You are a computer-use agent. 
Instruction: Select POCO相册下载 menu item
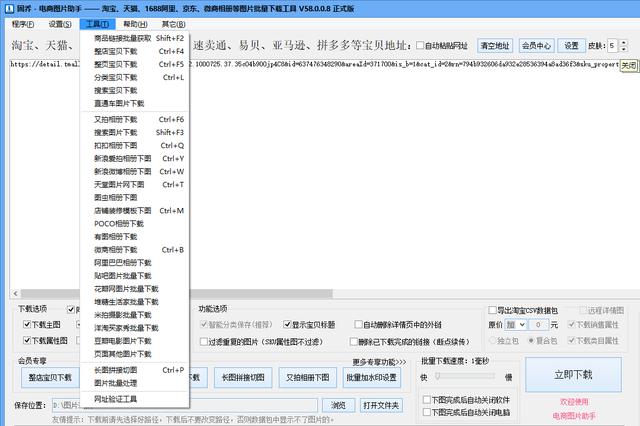[135, 224]
